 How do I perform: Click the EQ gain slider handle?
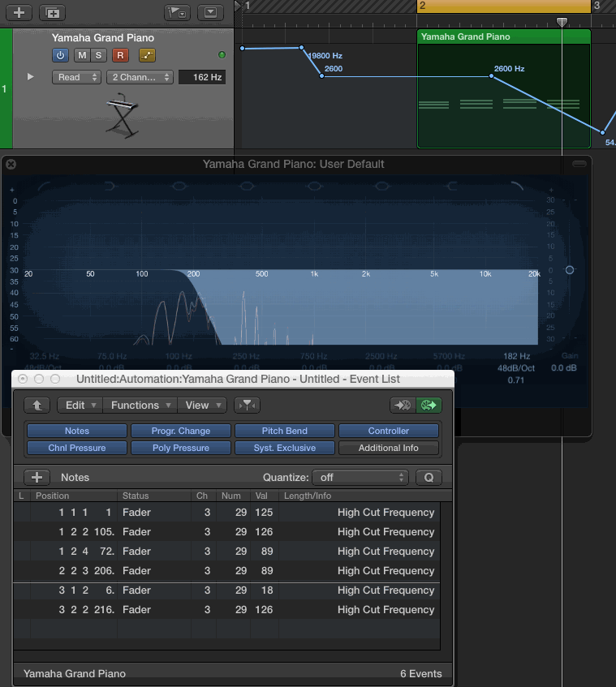(x=570, y=269)
